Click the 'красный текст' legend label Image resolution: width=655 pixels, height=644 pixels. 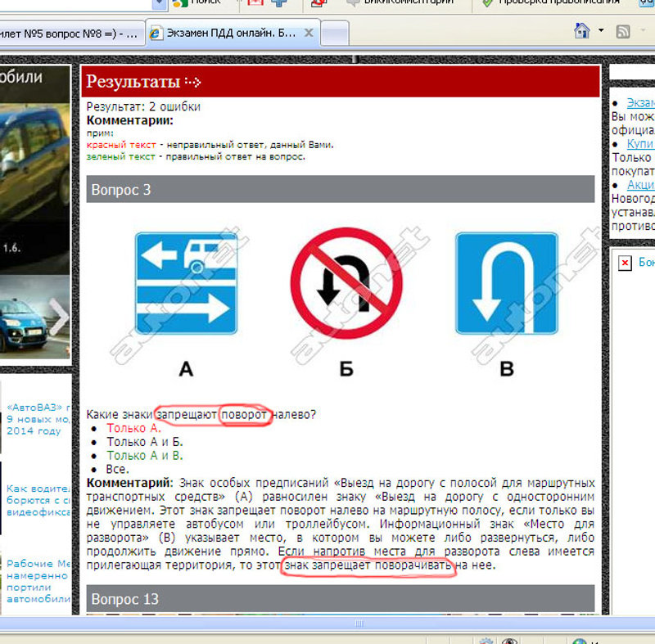click(121, 145)
